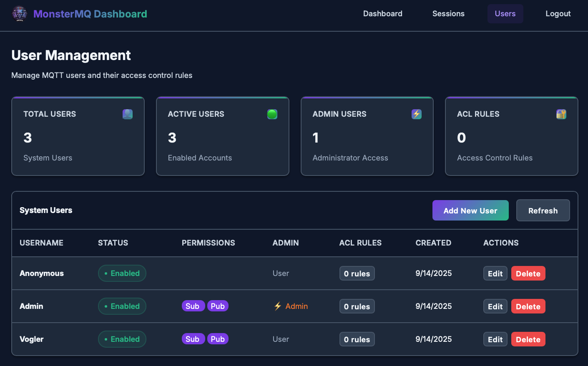Select the Users nav tab
The width and height of the screenshot is (588, 366).
coord(505,14)
